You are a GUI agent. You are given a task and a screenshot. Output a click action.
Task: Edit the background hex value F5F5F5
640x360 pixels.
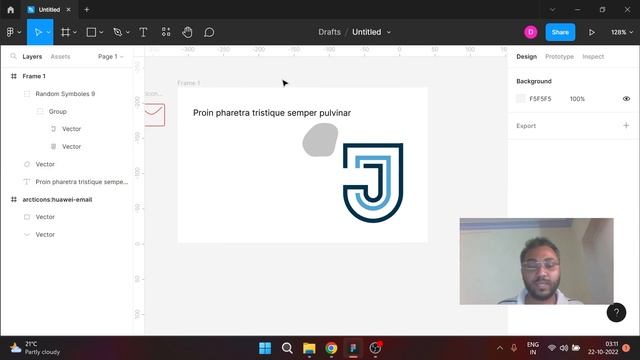(540, 99)
